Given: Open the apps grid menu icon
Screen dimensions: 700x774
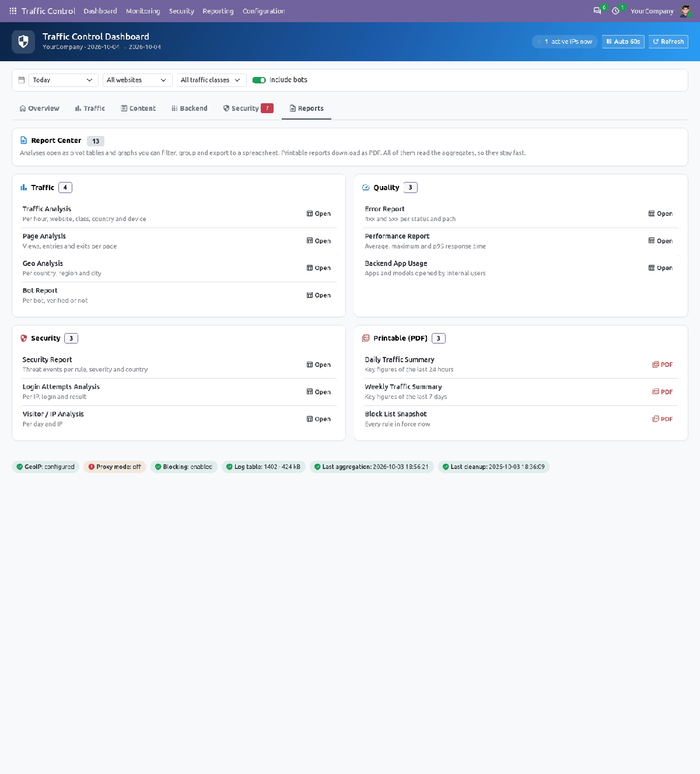Looking at the screenshot, I should point(13,11).
